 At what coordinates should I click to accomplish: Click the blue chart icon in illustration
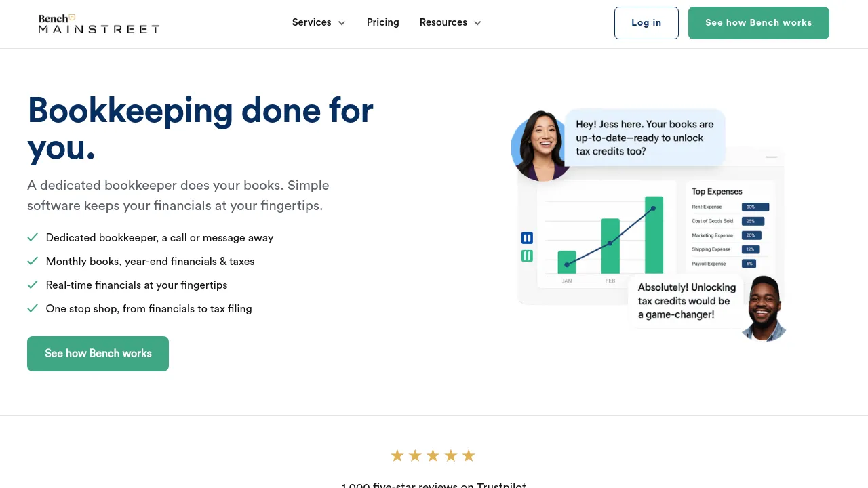point(527,238)
